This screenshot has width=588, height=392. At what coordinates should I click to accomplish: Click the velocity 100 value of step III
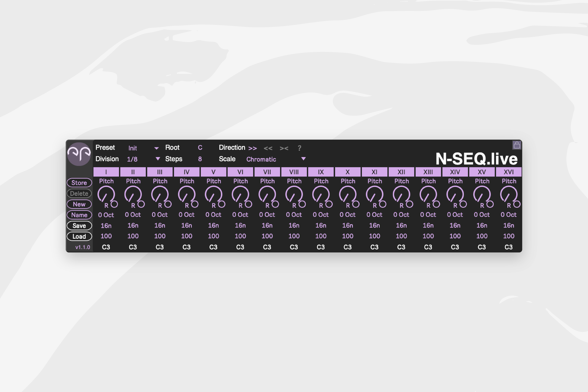[x=160, y=236]
